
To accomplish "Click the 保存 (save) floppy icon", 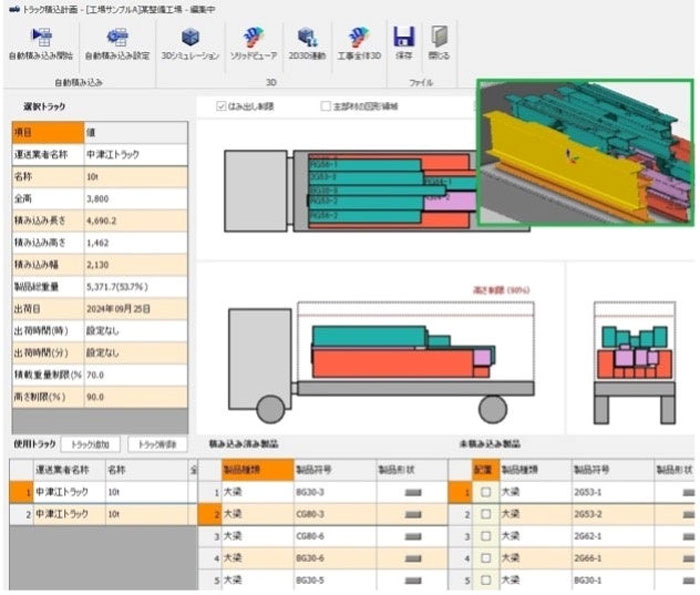I will [x=404, y=38].
